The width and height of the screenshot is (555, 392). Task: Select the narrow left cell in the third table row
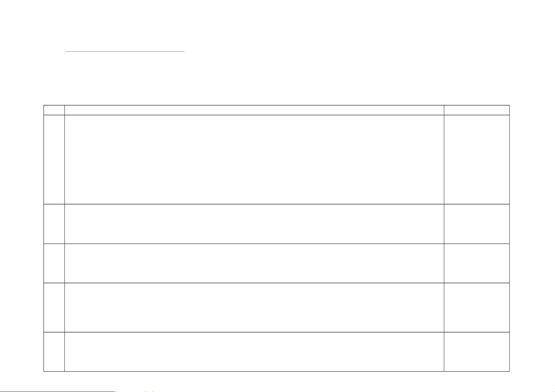(54, 224)
